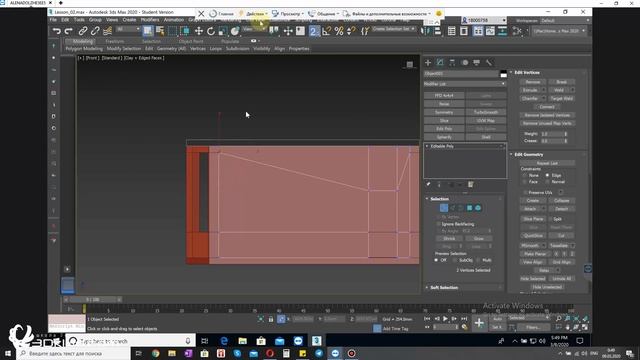The height and width of the screenshot is (360, 640).
Task: Open the Polygon Modeling ribbon panel
Action: (x=84, y=49)
